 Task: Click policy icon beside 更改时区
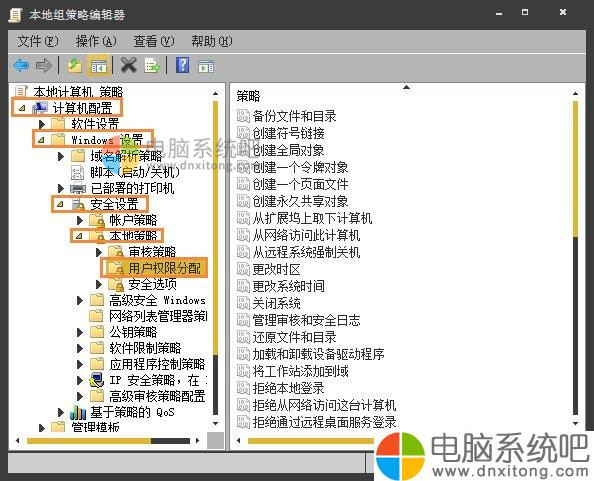tap(243, 269)
